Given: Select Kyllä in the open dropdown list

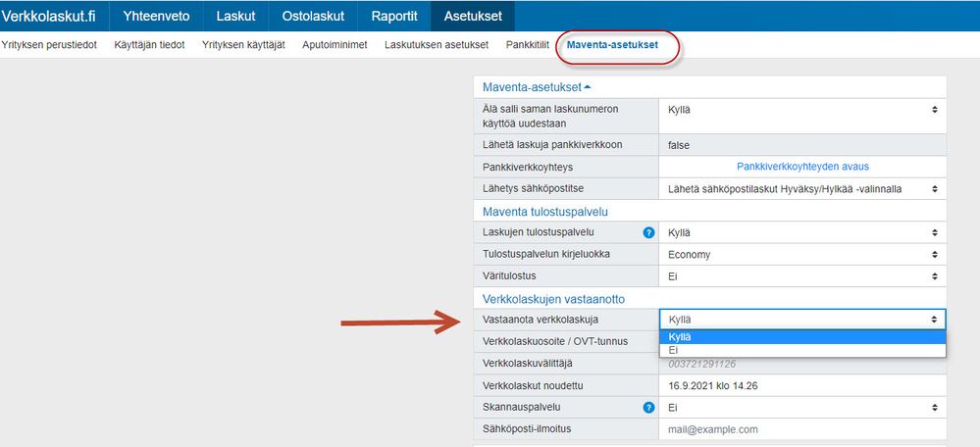Looking at the screenshot, I should (x=802, y=337).
